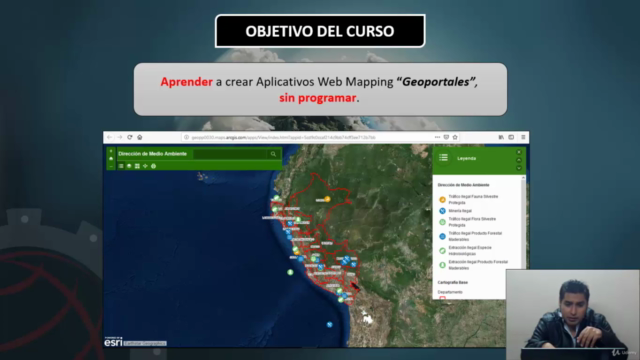Click the search box in green header

coord(230,154)
